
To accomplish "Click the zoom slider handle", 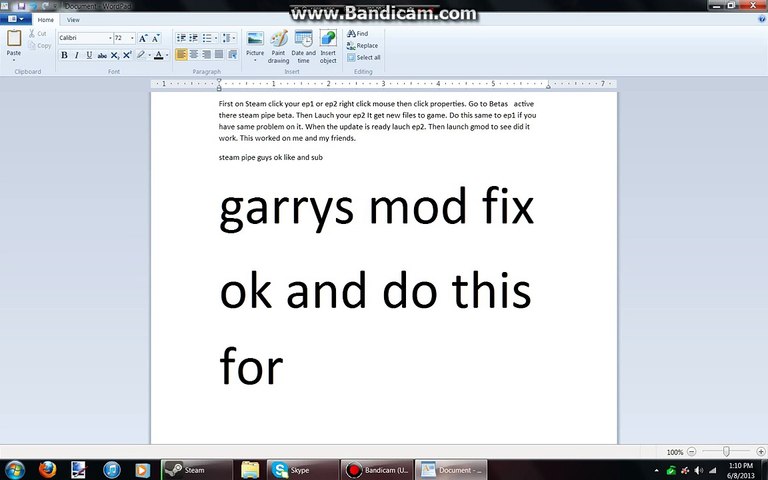I will click(726, 451).
